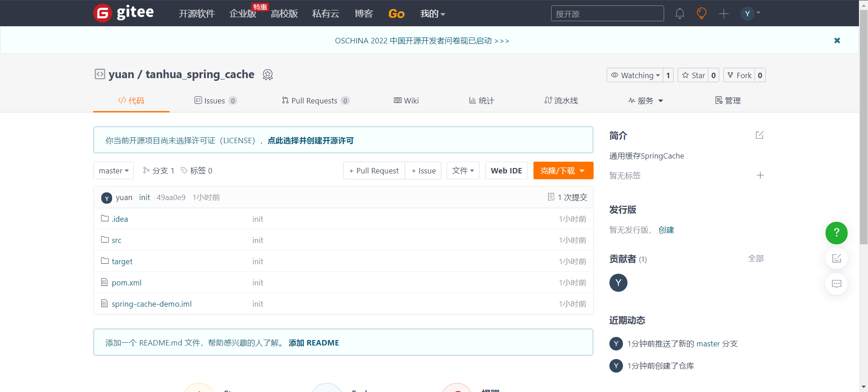868x392 pixels.
Task: Open the notifications bell icon
Action: coord(679,14)
